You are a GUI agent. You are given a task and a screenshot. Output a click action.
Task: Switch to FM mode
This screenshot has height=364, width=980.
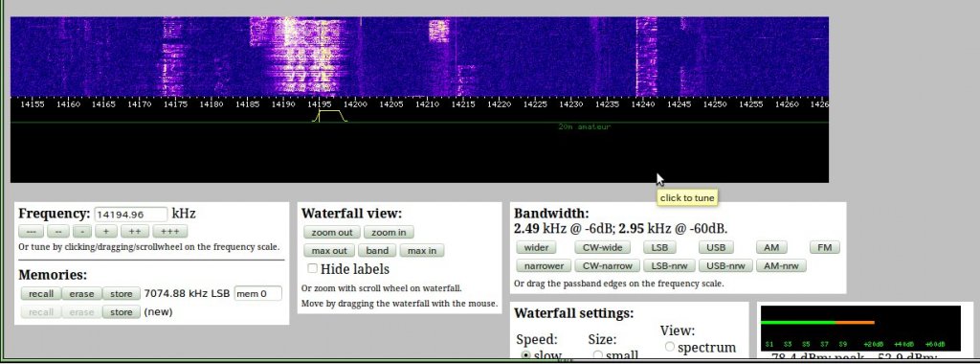(825, 248)
